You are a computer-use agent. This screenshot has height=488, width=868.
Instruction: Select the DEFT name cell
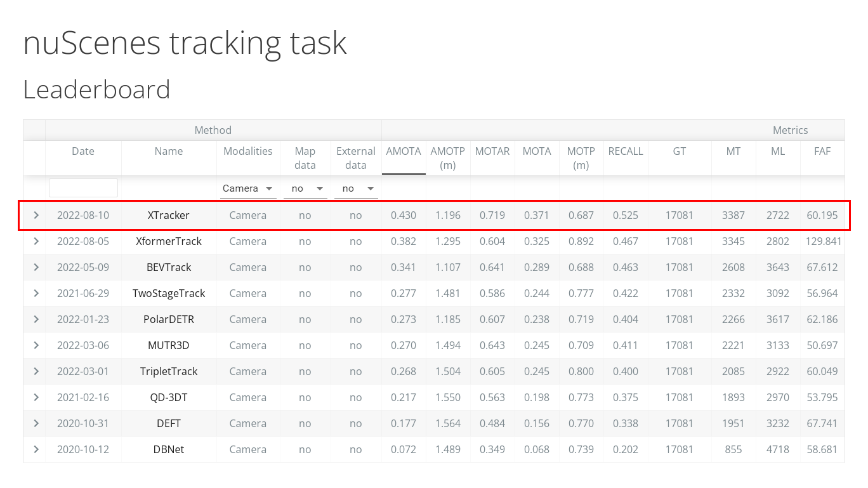pos(169,423)
